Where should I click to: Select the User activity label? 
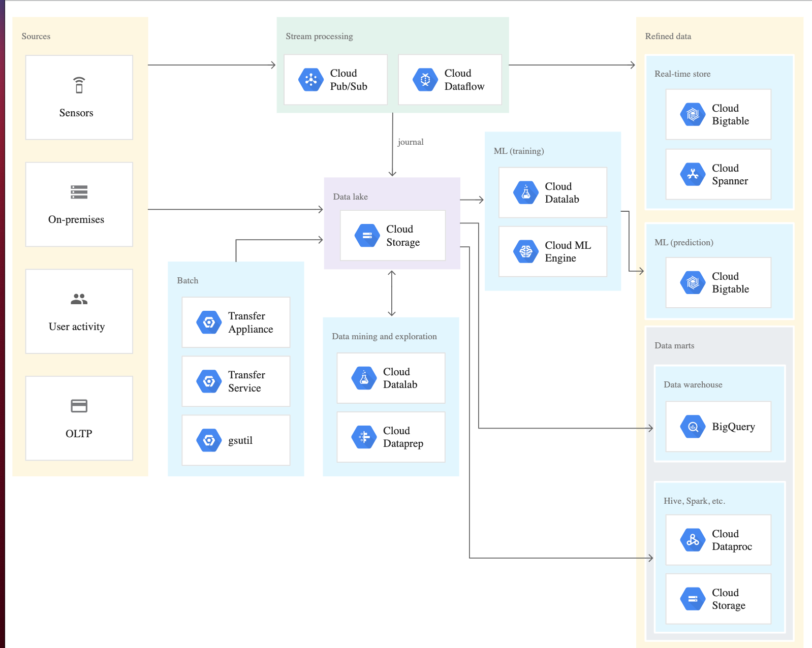tap(77, 327)
